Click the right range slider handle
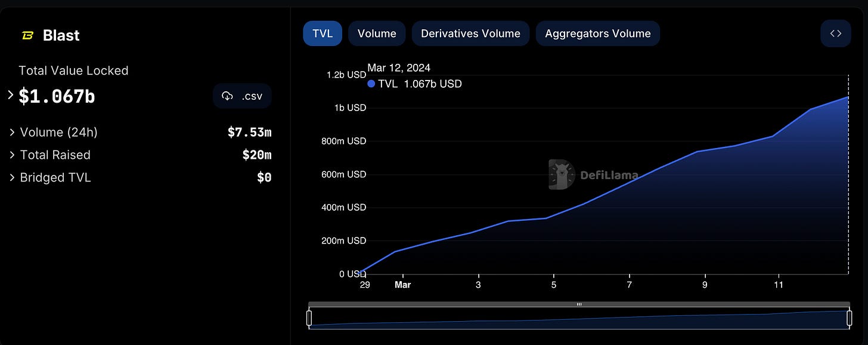This screenshot has height=345, width=868. tap(850, 318)
